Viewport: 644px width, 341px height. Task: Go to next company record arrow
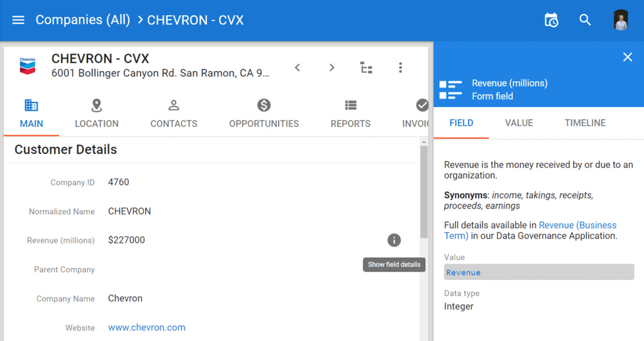332,67
